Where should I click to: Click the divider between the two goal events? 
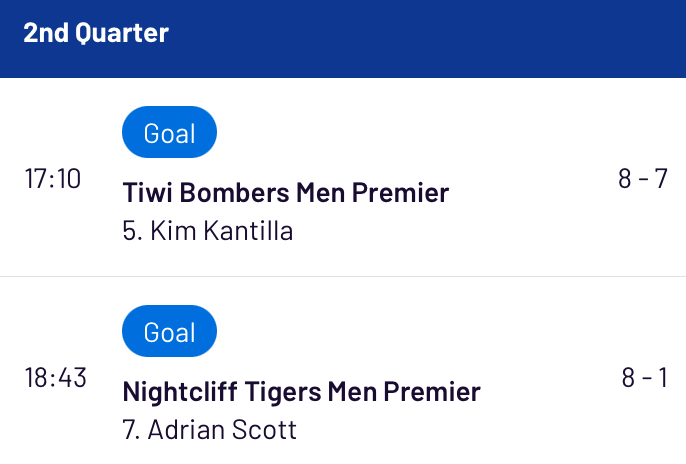pos(343,276)
